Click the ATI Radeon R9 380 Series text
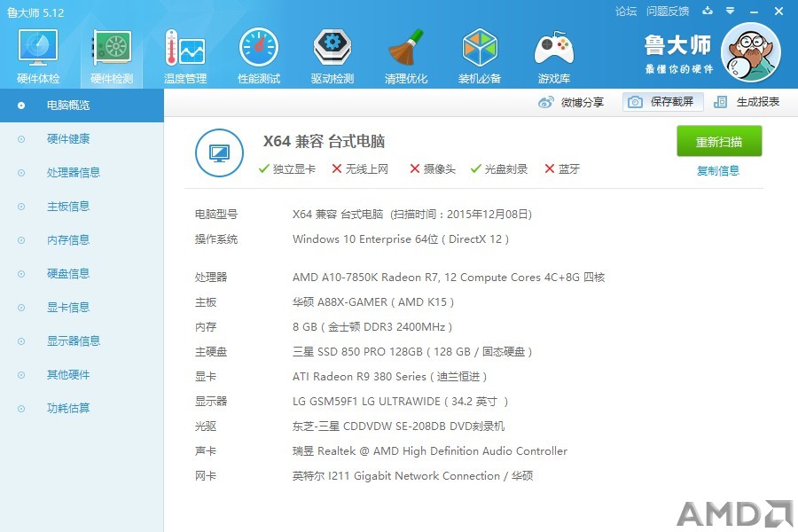The image size is (798, 532). tap(389, 377)
